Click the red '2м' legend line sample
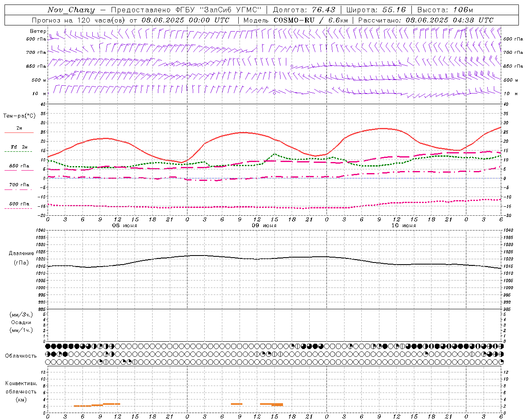The height and width of the screenshot is (420, 525). pyautogui.click(x=19, y=132)
